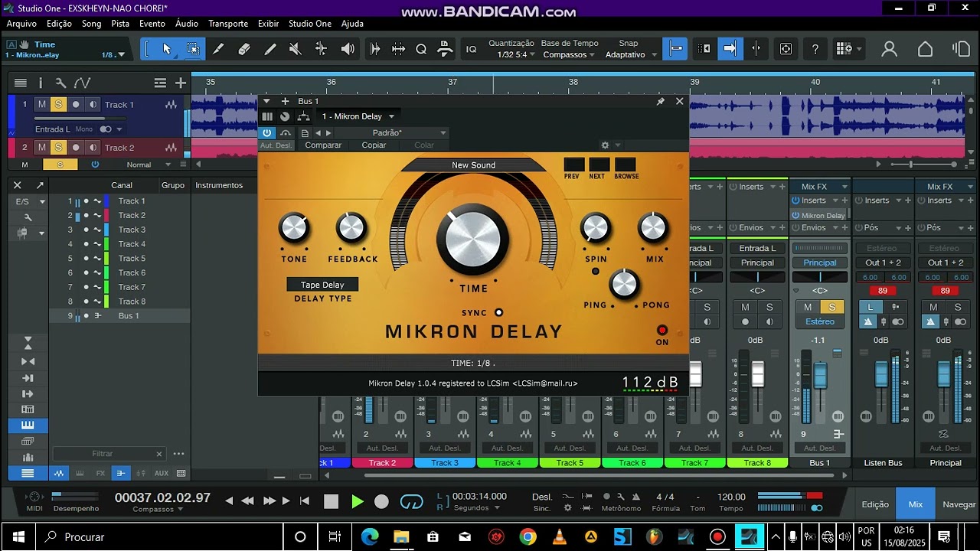Click the IQ input quantize button

point(472,49)
